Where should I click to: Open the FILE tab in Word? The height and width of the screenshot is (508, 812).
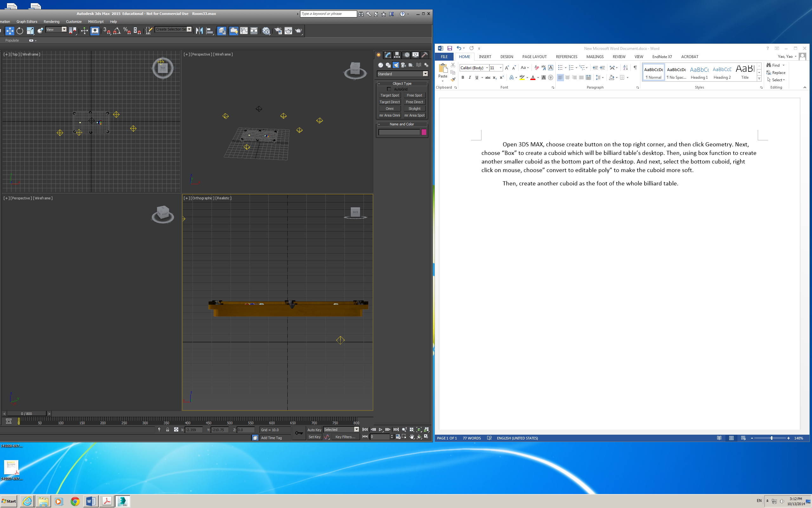pos(444,57)
